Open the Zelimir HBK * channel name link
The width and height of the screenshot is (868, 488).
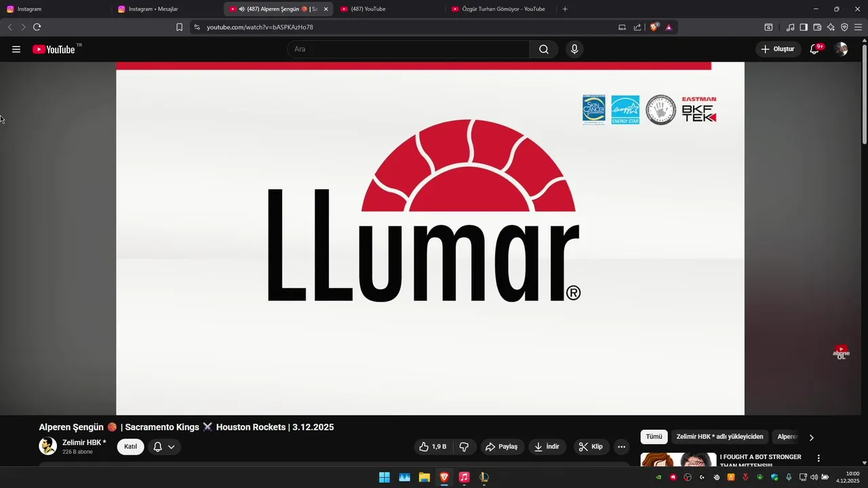click(84, 443)
